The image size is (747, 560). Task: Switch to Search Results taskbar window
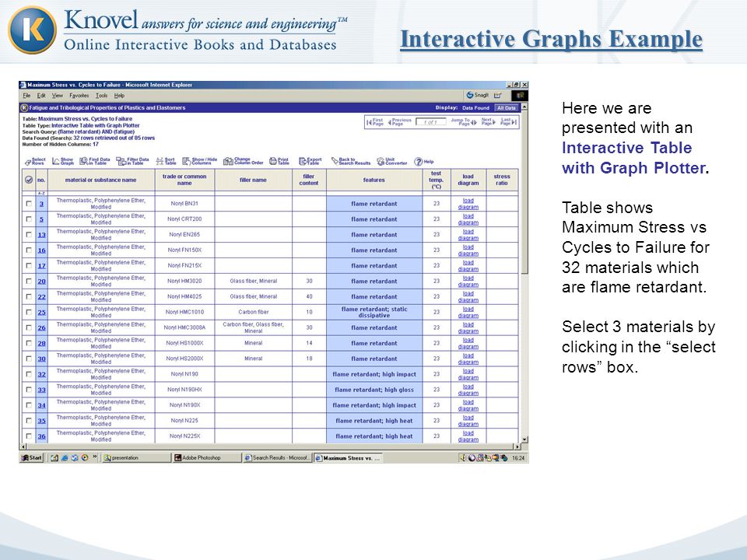tap(277, 457)
